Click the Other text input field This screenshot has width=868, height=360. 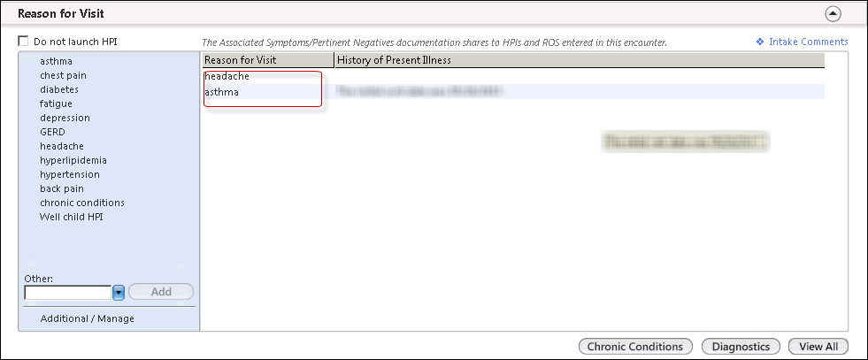coord(68,292)
